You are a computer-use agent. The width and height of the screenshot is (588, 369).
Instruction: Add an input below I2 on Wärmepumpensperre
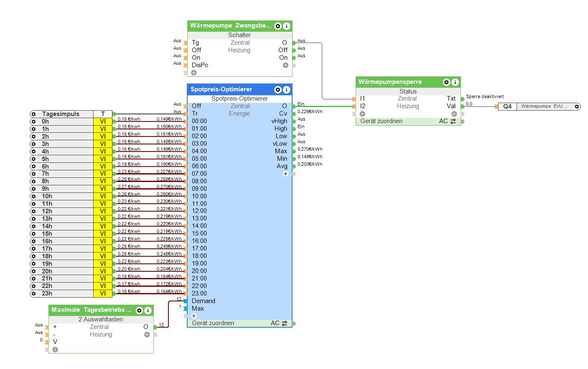(362, 114)
